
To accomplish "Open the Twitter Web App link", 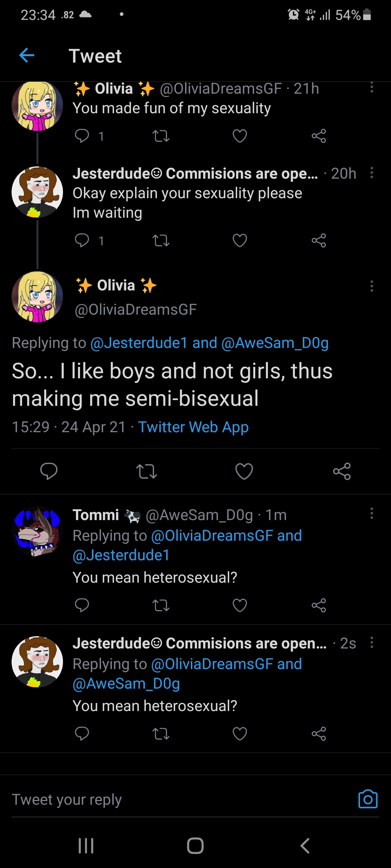I will tap(193, 427).
